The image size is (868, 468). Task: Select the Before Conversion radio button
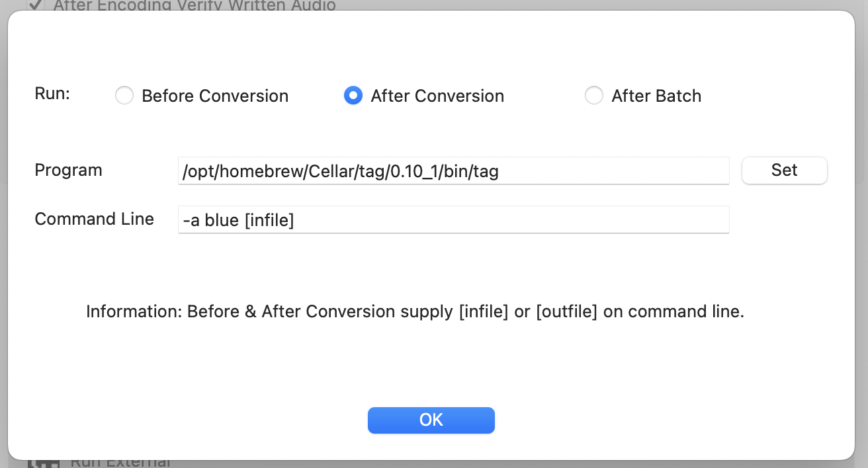pos(124,96)
